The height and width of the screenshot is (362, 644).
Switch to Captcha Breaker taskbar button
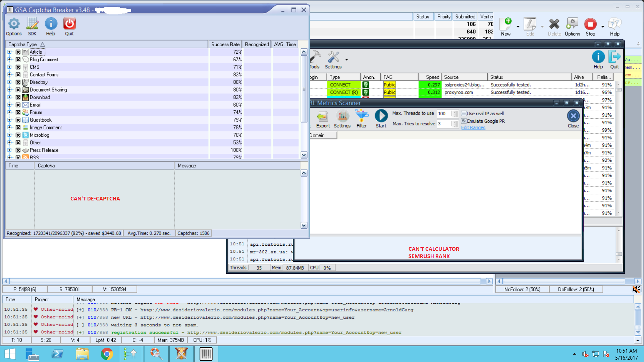click(206, 354)
